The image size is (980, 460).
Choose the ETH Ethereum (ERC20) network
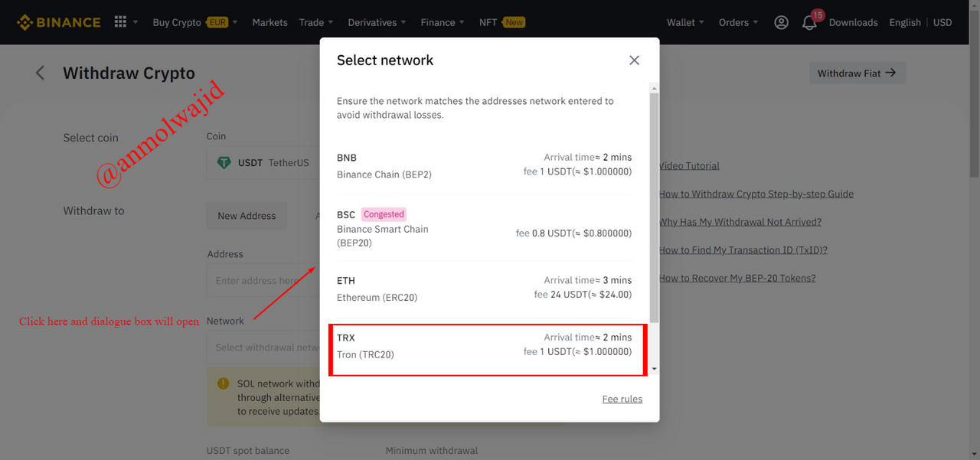[x=484, y=289]
